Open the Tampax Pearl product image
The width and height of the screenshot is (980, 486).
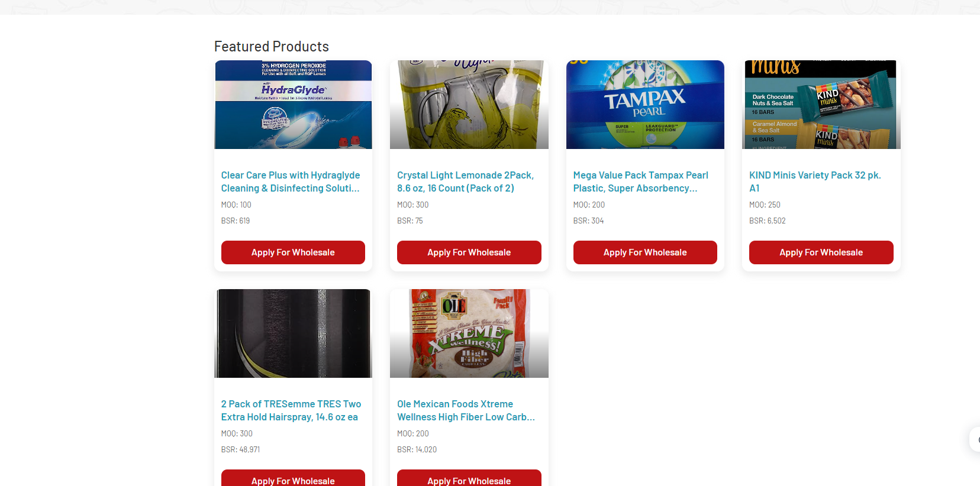(645, 105)
